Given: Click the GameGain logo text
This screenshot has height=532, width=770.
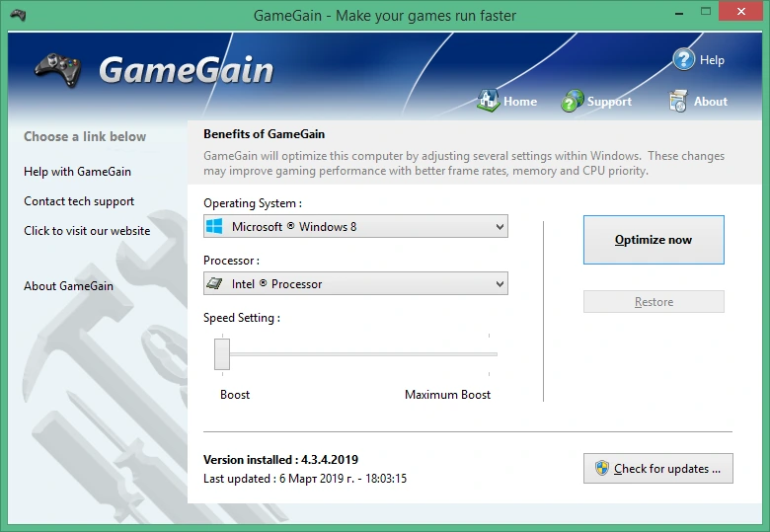Looking at the screenshot, I should click(187, 70).
